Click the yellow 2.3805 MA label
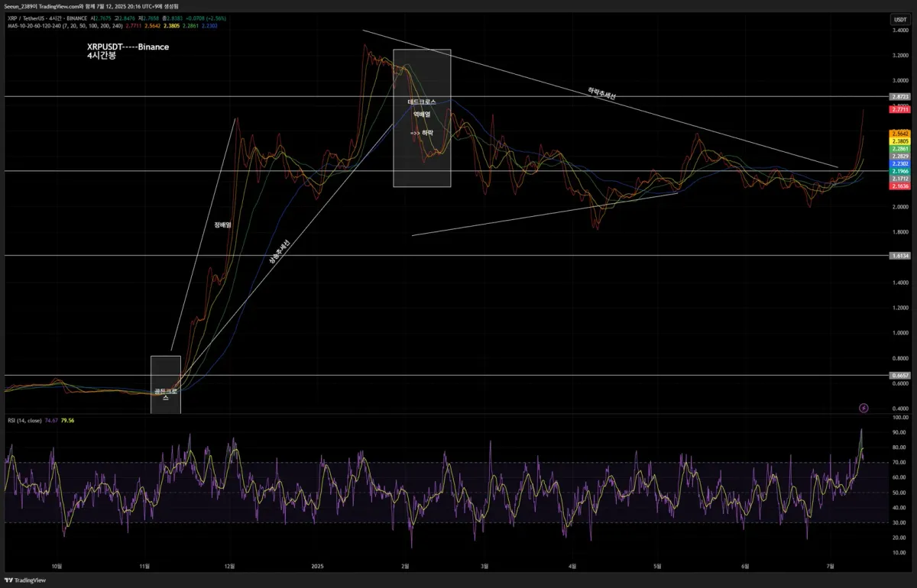Image resolution: width=917 pixels, height=588 pixels. pos(899,141)
